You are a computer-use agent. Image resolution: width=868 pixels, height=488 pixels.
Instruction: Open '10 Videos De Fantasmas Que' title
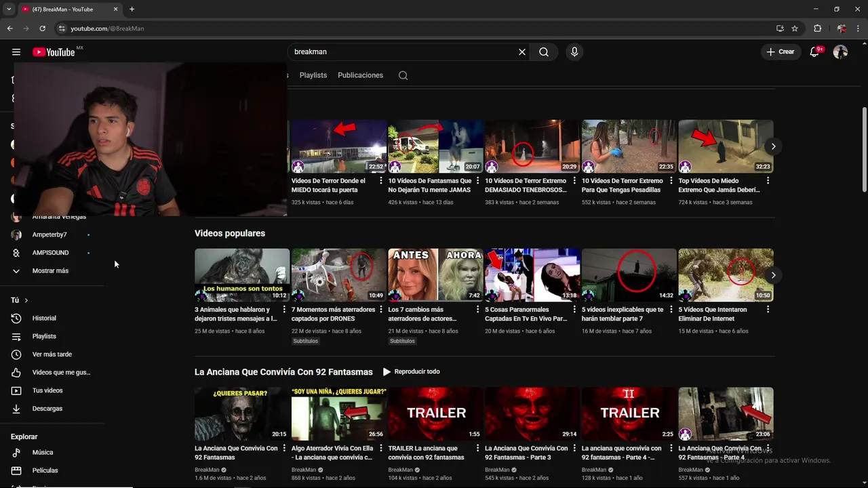coord(429,185)
